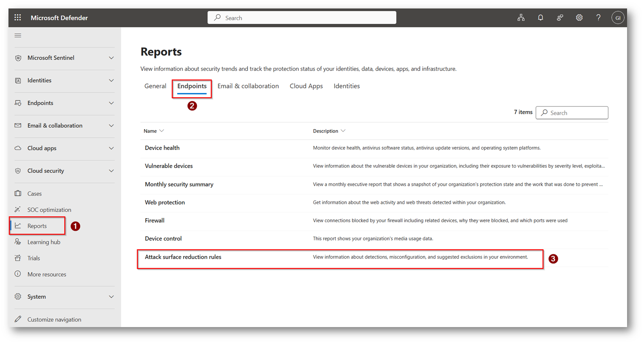Click the Cases briefcase icon
This screenshot has width=644, height=344.
click(18, 194)
